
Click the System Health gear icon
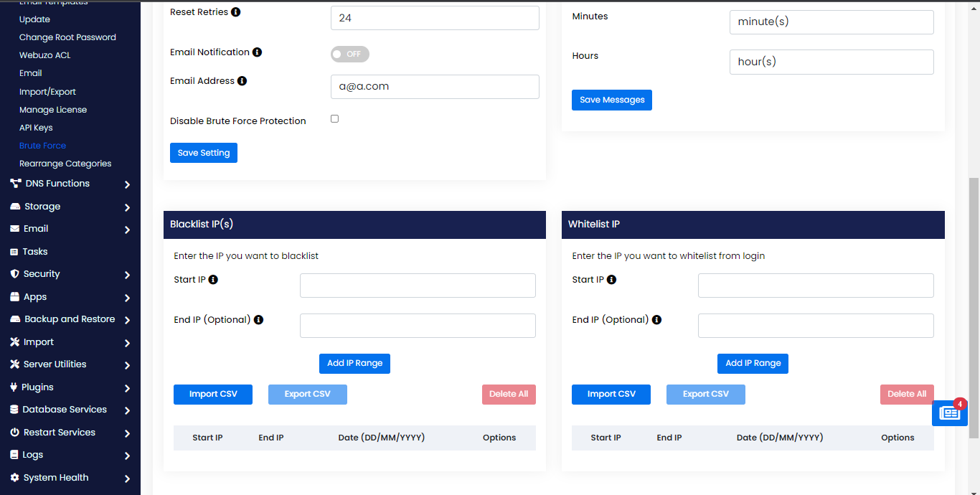14,478
